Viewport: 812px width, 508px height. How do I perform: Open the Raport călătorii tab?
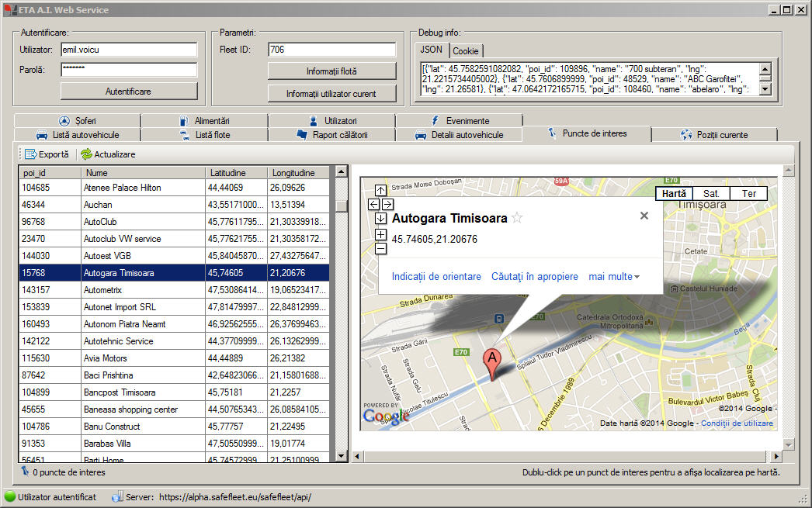332,134
